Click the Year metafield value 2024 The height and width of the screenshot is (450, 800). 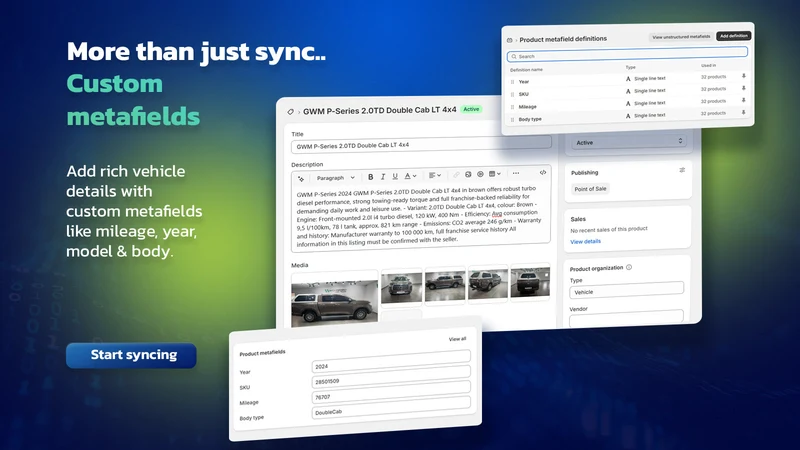391,360
